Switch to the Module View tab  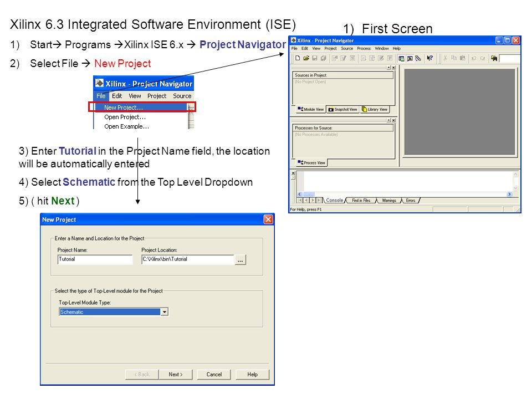pyautogui.click(x=310, y=109)
